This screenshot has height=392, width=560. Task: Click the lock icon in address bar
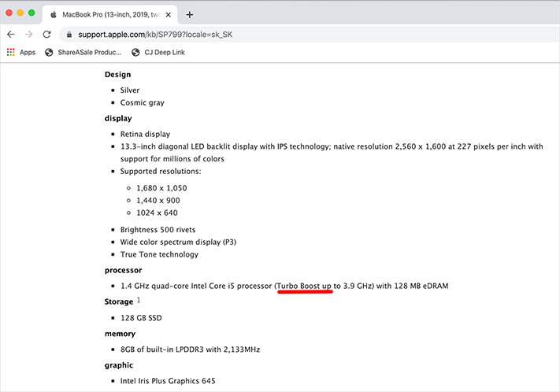click(69, 35)
